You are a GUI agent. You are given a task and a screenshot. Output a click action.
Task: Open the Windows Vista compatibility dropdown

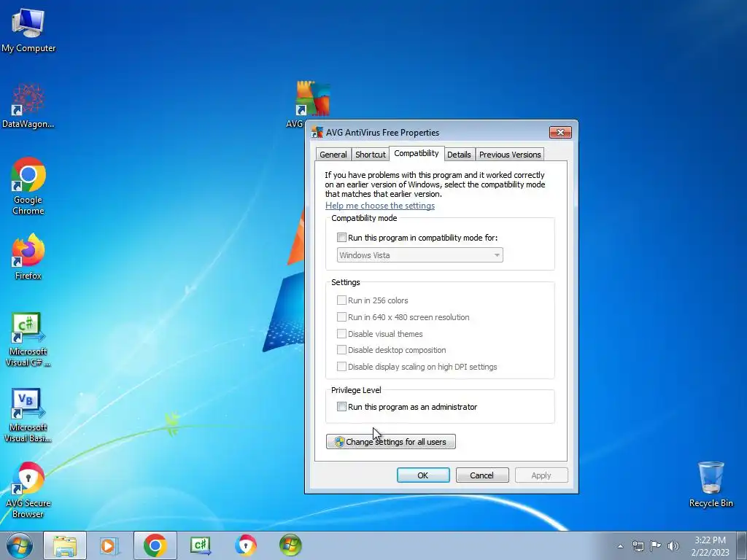tap(419, 255)
